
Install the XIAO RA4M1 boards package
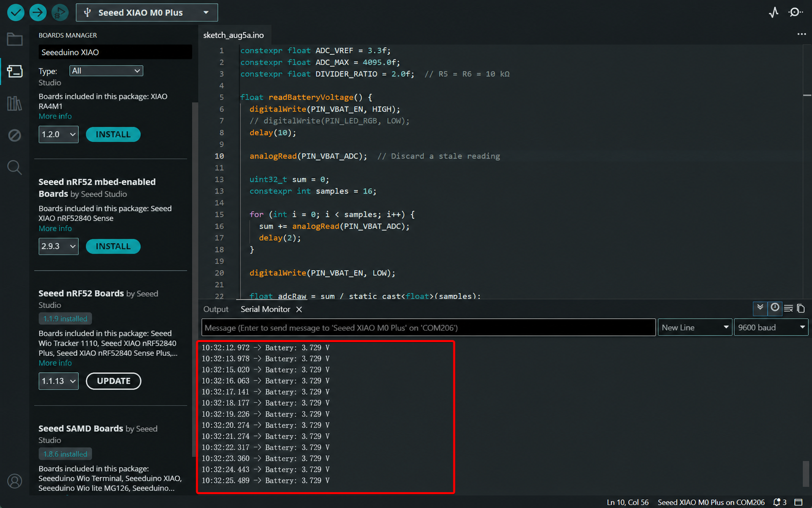tap(113, 134)
